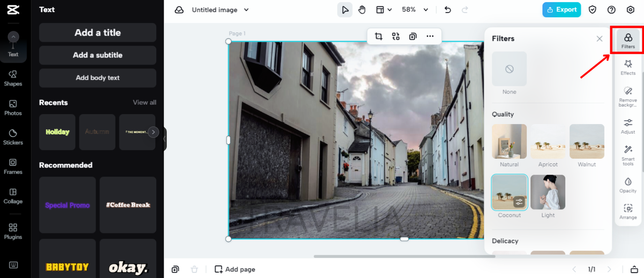This screenshot has width=644, height=278.
Task: Open the Stickers sidebar tab
Action: coord(13,137)
